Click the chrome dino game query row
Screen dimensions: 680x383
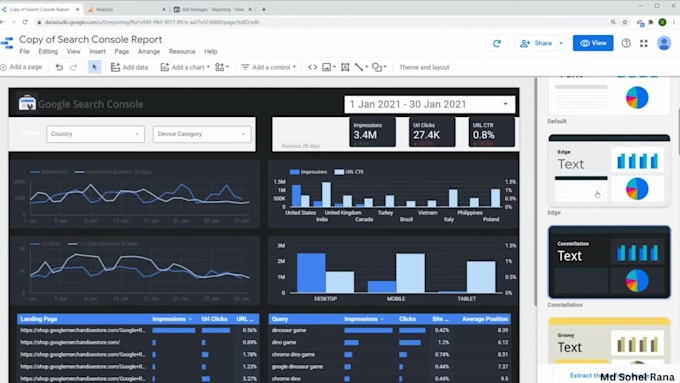click(389, 355)
